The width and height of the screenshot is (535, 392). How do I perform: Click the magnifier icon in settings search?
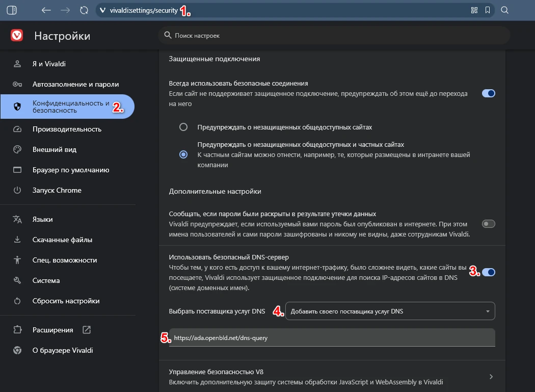point(168,35)
